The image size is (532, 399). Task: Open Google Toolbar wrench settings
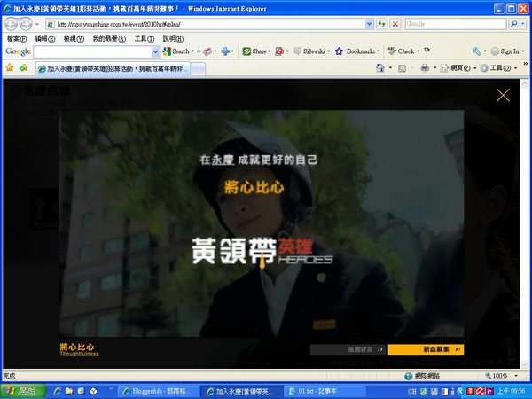point(476,51)
